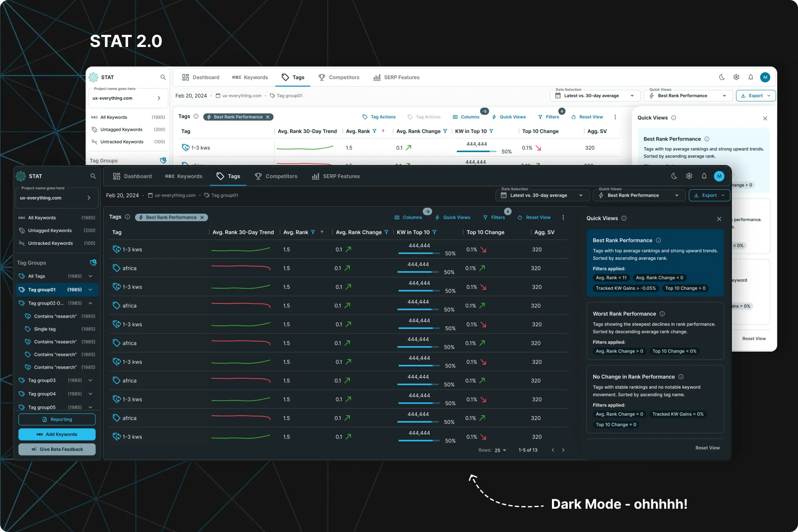Viewport: 798px width, 532px height.
Task: Switch to Keywords tab in dark window
Action: click(184, 176)
